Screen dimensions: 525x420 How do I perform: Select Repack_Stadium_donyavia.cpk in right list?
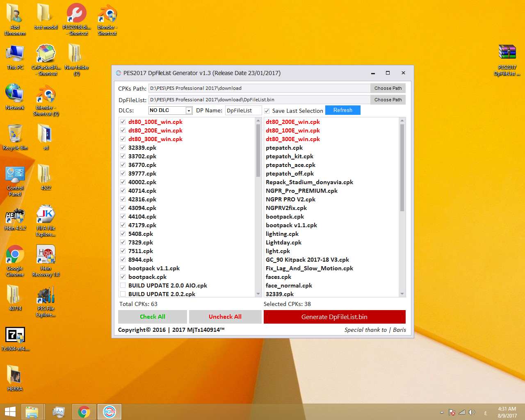click(x=309, y=182)
